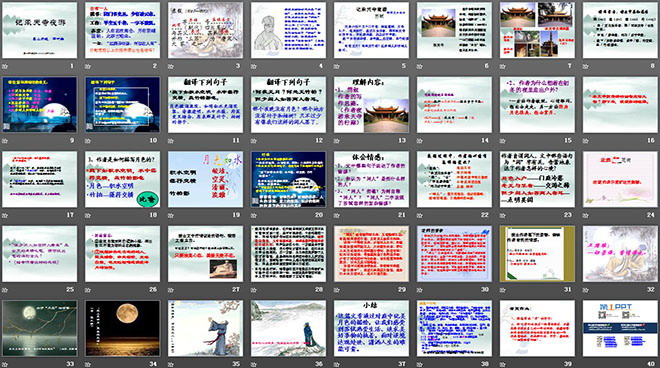
Task: Click animation star icon under slide 9
Action: 5,141
